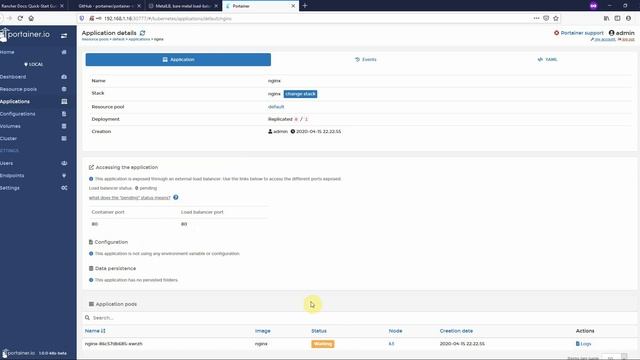The height and width of the screenshot is (360, 640).
Task: Open the Portainer support link
Action: coord(578,33)
